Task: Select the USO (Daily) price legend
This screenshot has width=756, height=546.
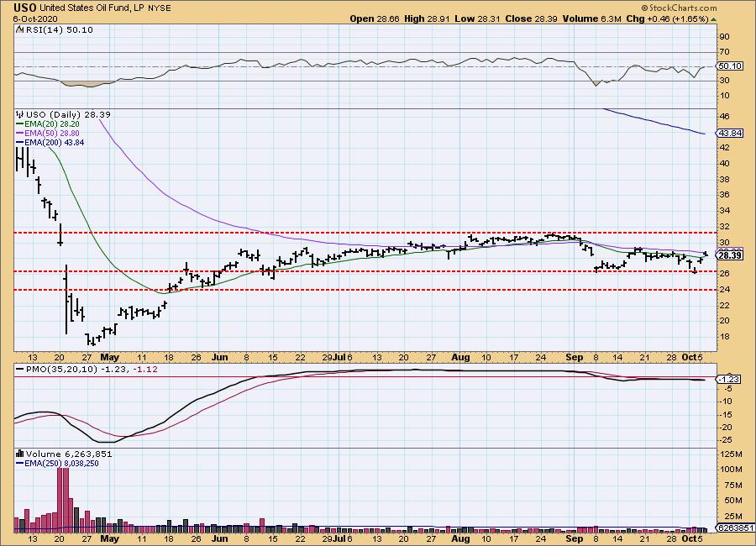Action: pos(50,114)
